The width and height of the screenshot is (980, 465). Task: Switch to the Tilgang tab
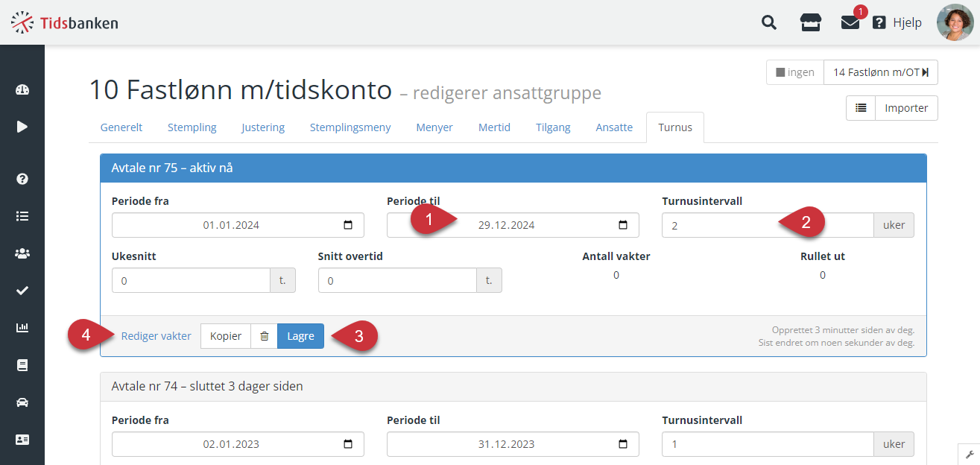pyautogui.click(x=553, y=127)
